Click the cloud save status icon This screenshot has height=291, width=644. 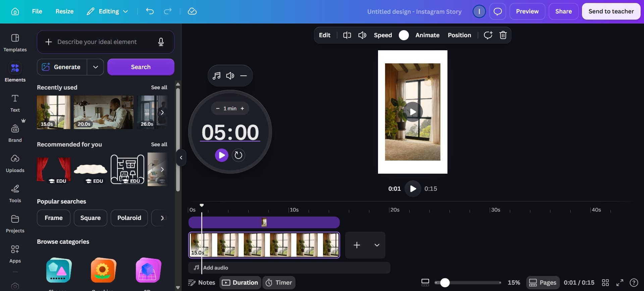click(x=192, y=11)
